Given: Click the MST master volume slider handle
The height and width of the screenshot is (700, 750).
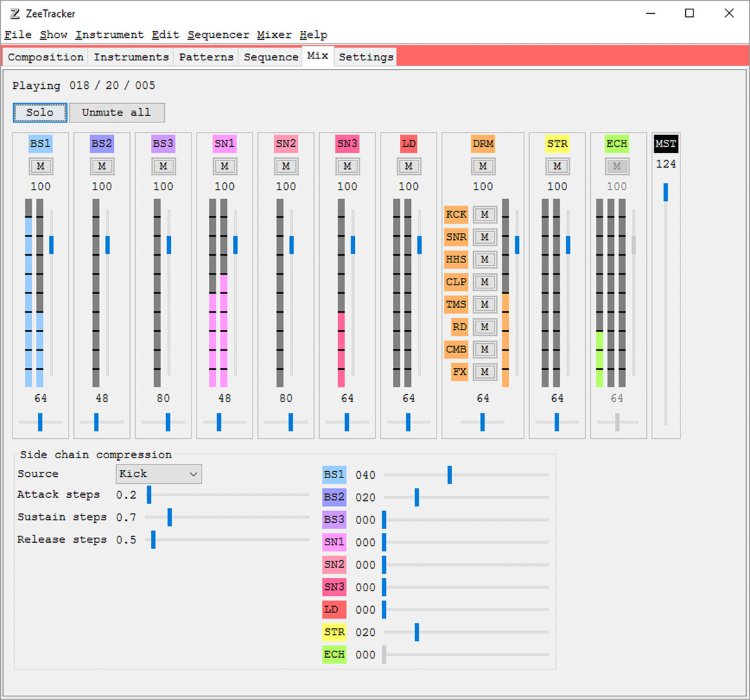Looking at the screenshot, I should [666, 192].
